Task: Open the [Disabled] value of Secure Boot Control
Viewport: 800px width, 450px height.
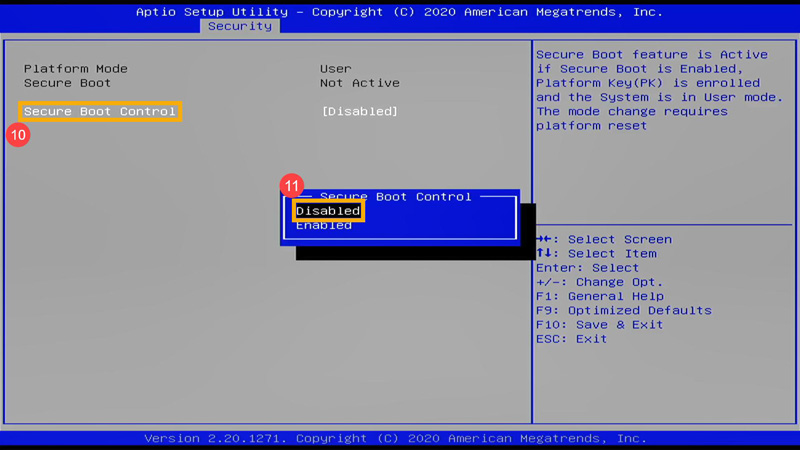Action: click(359, 112)
